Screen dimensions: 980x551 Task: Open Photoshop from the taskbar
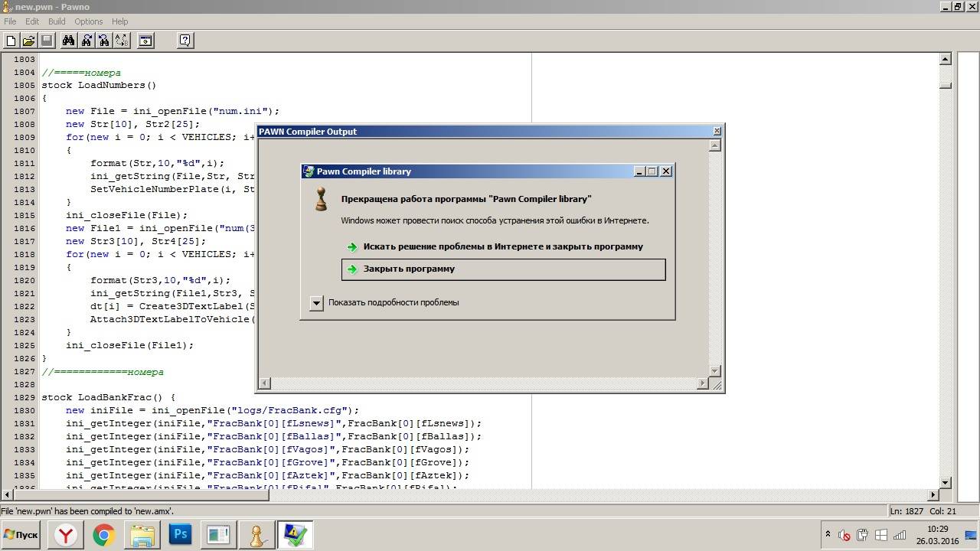tap(181, 534)
